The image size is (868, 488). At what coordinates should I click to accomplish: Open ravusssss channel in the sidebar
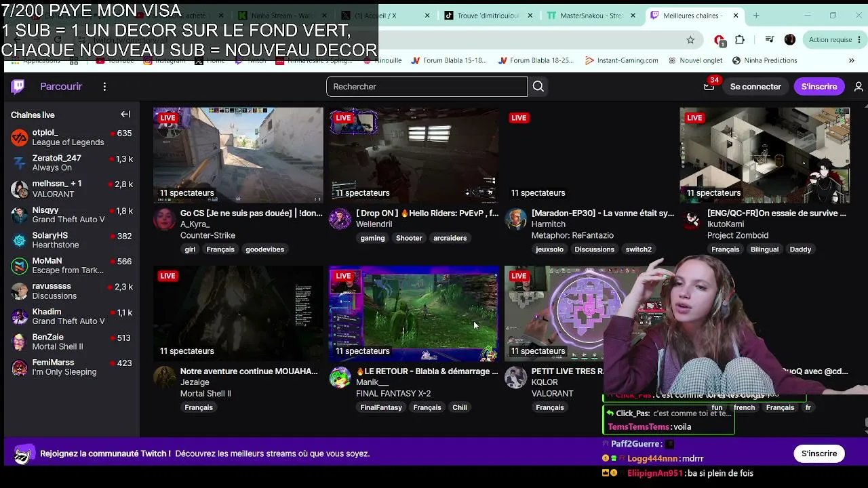coord(71,291)
